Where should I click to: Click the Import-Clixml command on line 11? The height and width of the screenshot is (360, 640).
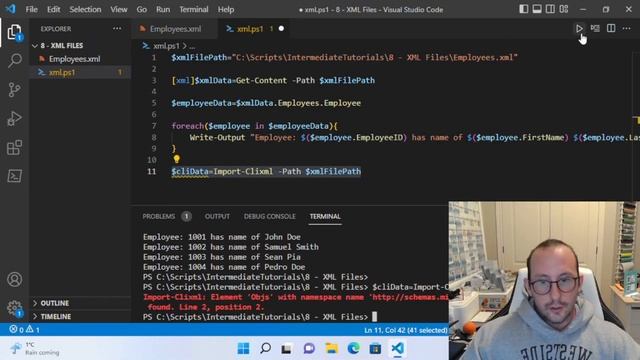coord(243,171)
